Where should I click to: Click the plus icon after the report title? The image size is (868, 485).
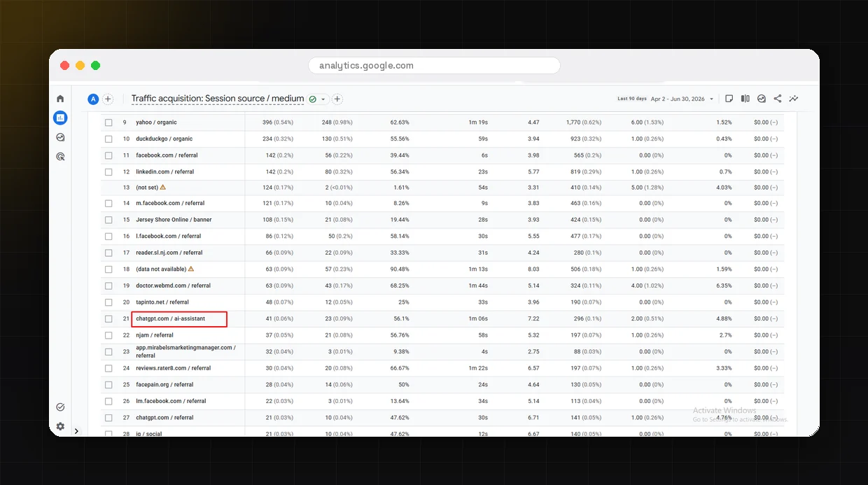click(x=337, y=99)
